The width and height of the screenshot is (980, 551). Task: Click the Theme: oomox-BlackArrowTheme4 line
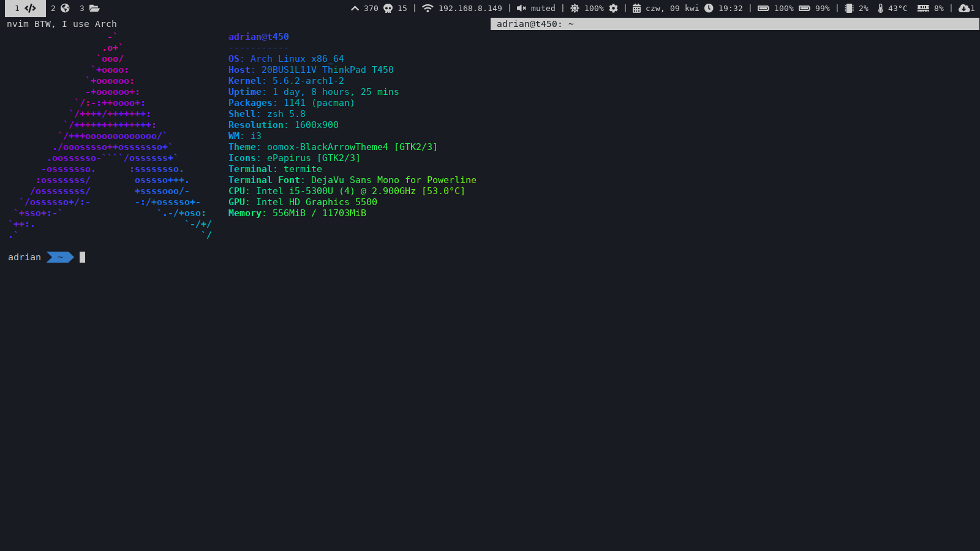[333, 147]
